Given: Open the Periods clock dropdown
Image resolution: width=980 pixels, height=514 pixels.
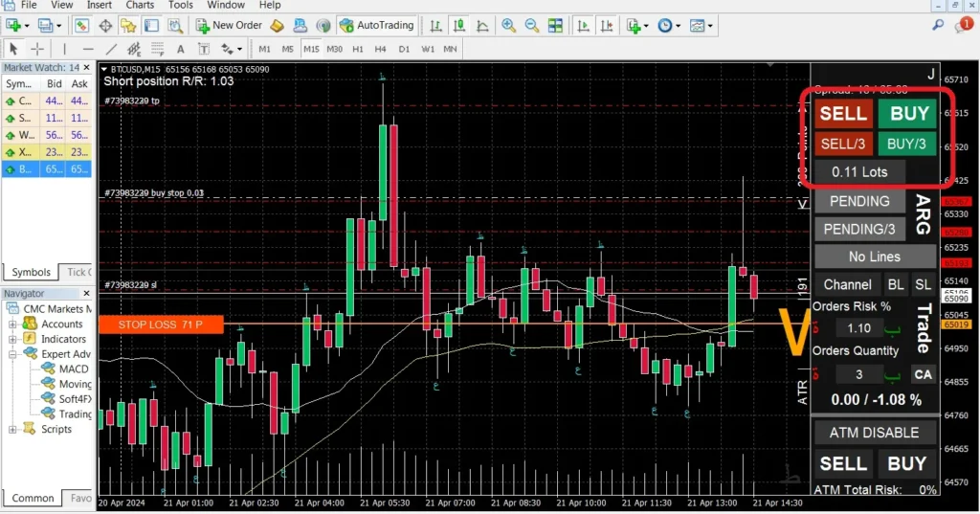Looking at the screenshot, I should click(679, 26).
